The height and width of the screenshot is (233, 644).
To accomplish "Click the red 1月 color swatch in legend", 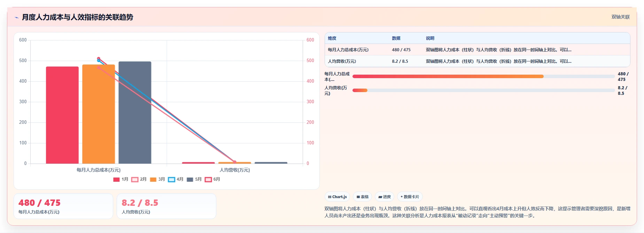I will pos(116,180).
